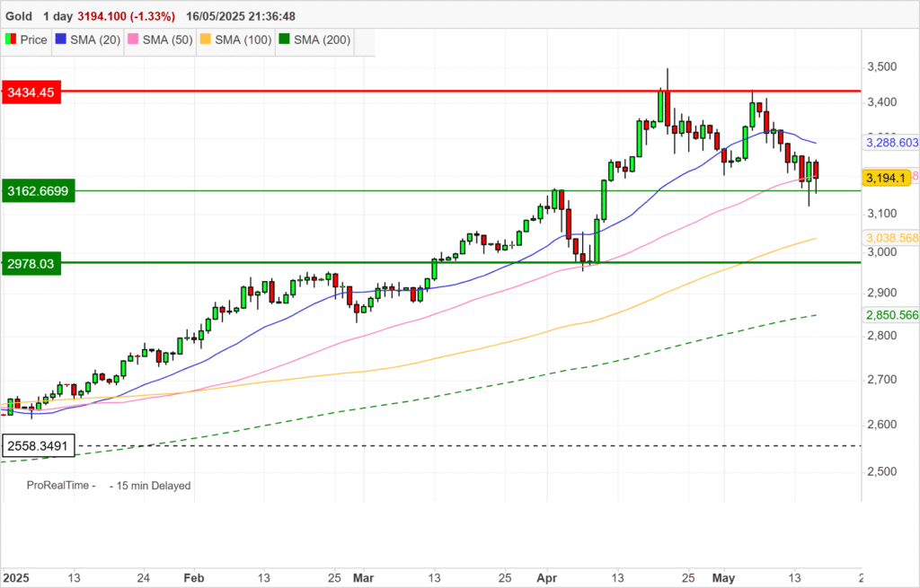Toggle the SMA (200) indicator legend item

point(316,39)
